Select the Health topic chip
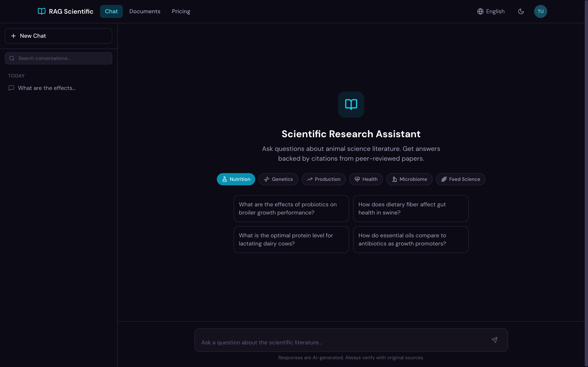The height and width of the screenshot is (367, 588). pyautogui.click(x=366, y=179)
